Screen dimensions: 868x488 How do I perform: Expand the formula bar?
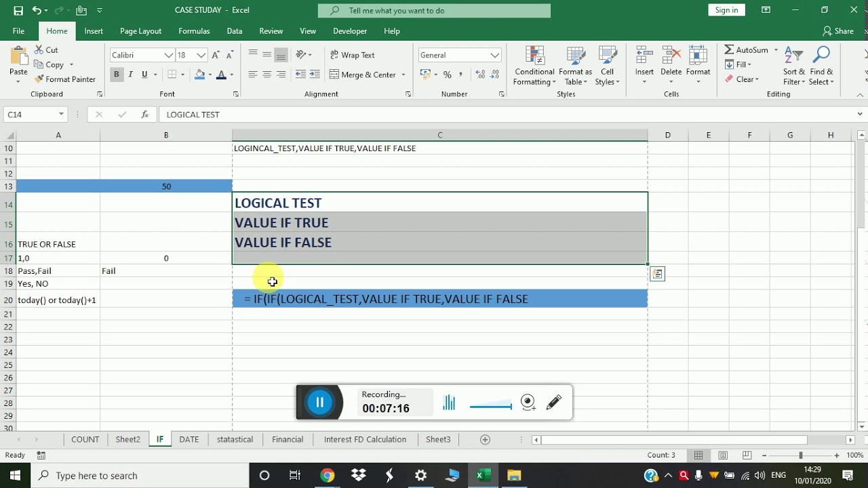pyautogui.click(x=860, y=115)
